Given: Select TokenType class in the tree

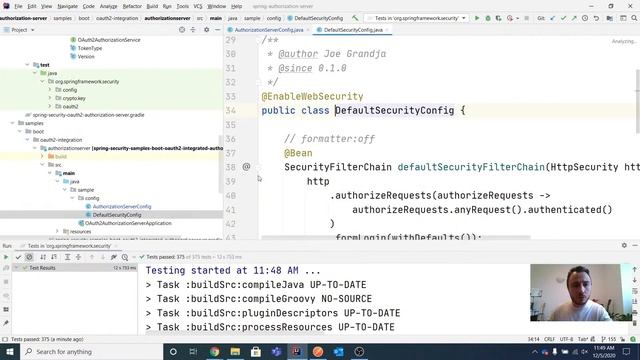Looking at the screenshot, I should pos(90,48).
